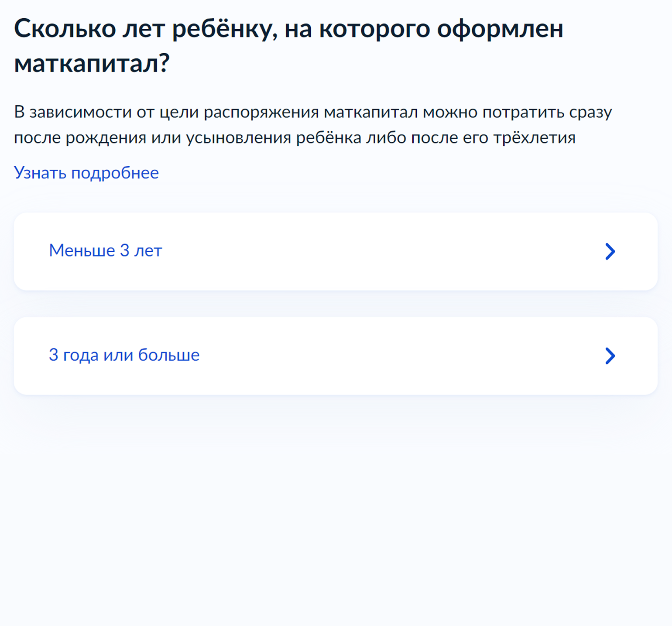Image resolution: width=672 pixels, height=626 pixels.
Task: Click the word "года" in the second option
Action: point(81,355)
